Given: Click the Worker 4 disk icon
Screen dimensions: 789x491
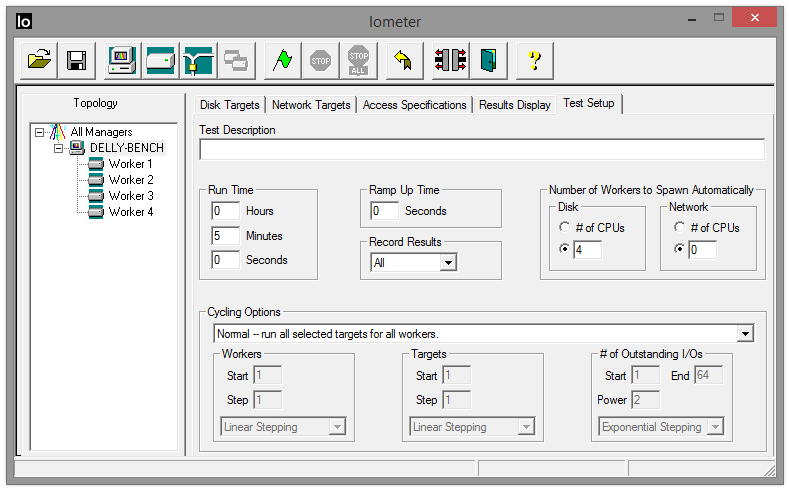Looking at the screenshot, I should coord(96,212).
